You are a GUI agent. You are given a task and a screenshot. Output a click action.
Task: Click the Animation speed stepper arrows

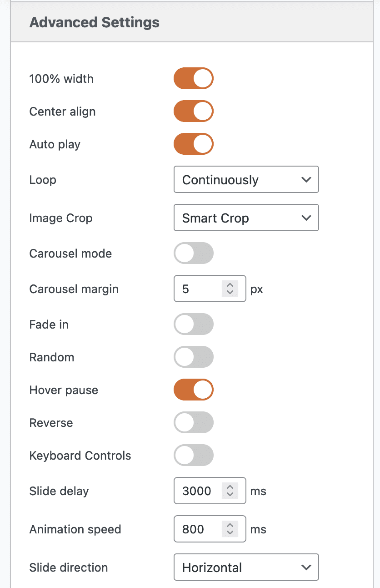pyautogui.click(x=230, y=529)
